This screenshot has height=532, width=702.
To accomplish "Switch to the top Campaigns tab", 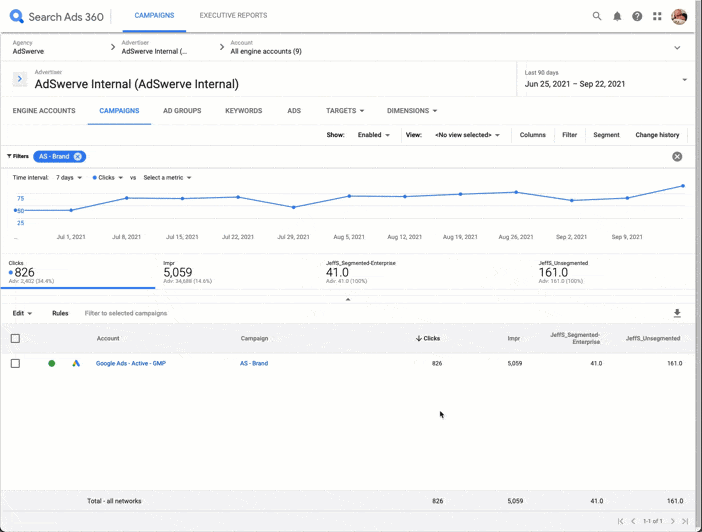I will (154, 15).
